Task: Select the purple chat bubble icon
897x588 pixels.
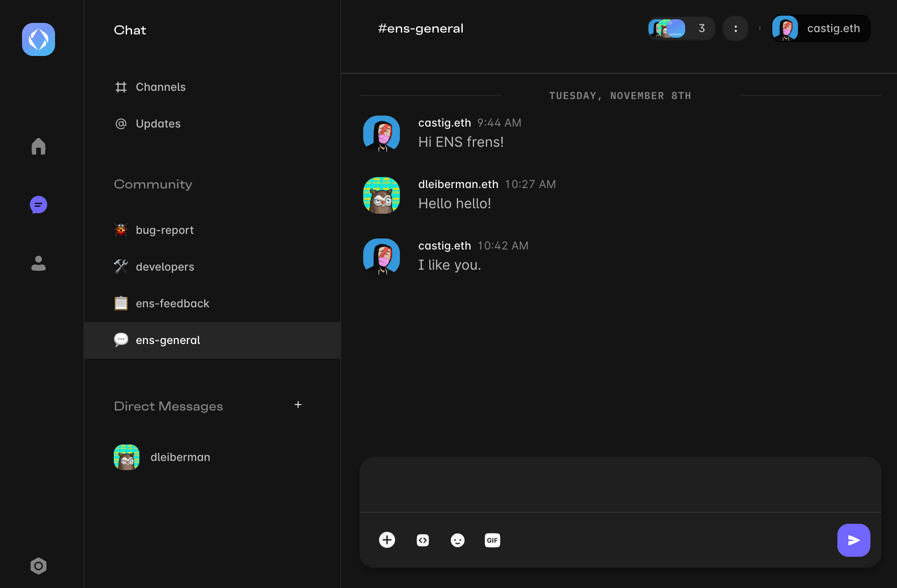Action: point(39,205)
